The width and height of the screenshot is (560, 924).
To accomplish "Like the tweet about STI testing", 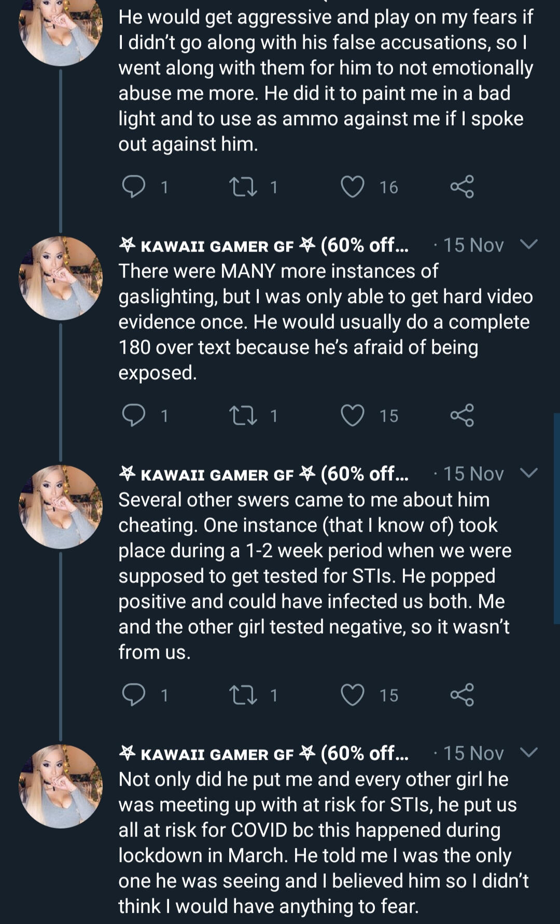I will pos(353,695).
